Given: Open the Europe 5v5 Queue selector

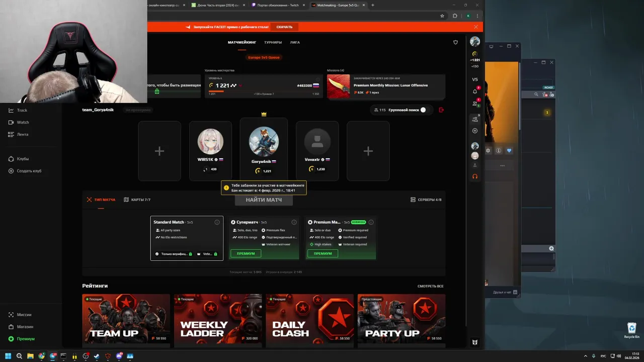Looking at the screenshot, I should 264,57.
